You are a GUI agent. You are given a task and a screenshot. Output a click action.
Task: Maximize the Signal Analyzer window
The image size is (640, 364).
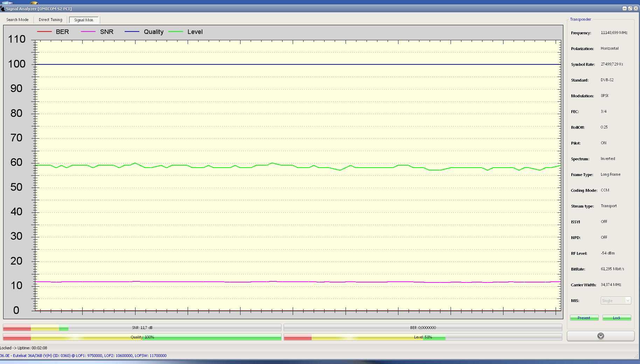(x=630, y=8)
